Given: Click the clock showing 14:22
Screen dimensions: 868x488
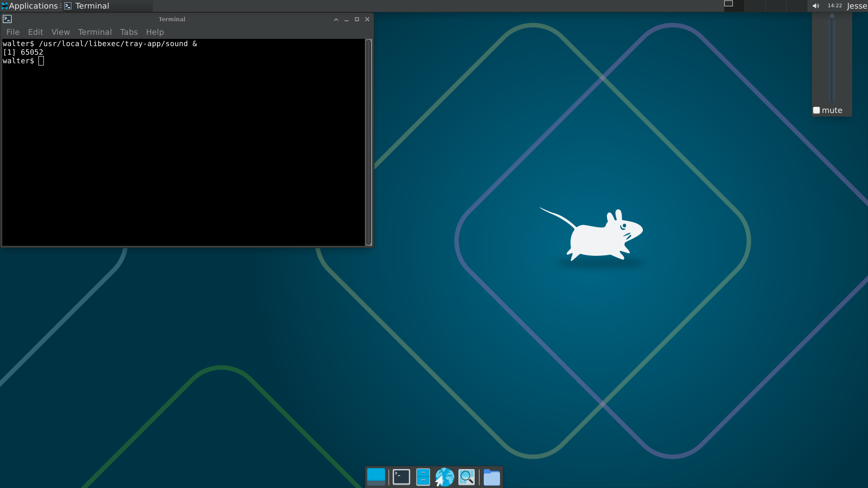Looking at the screenshot, I should click(x=835, y=6).
